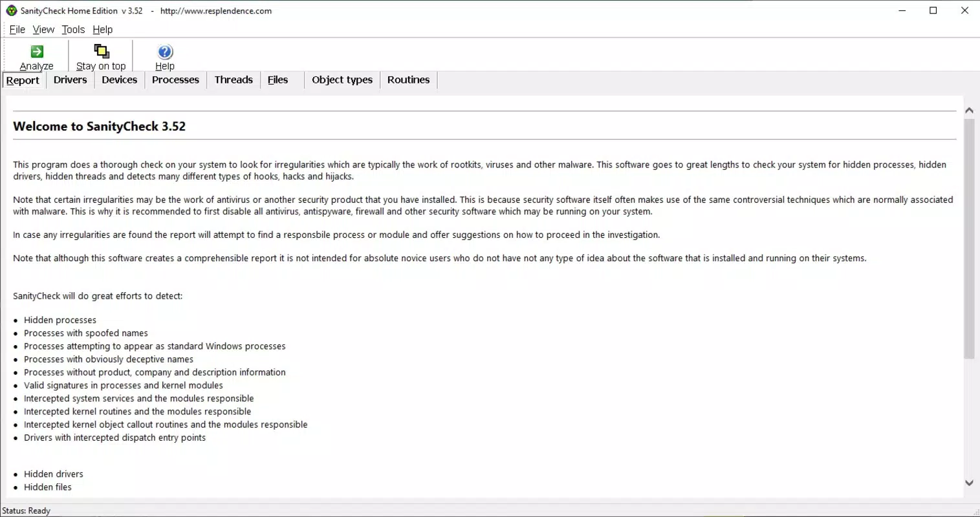
Task: Open Help via the question mark icon
Action: point(165,52)
